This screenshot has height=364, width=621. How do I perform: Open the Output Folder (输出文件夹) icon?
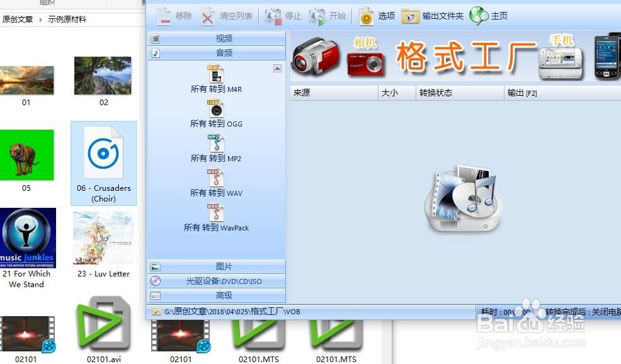[410, 16]
